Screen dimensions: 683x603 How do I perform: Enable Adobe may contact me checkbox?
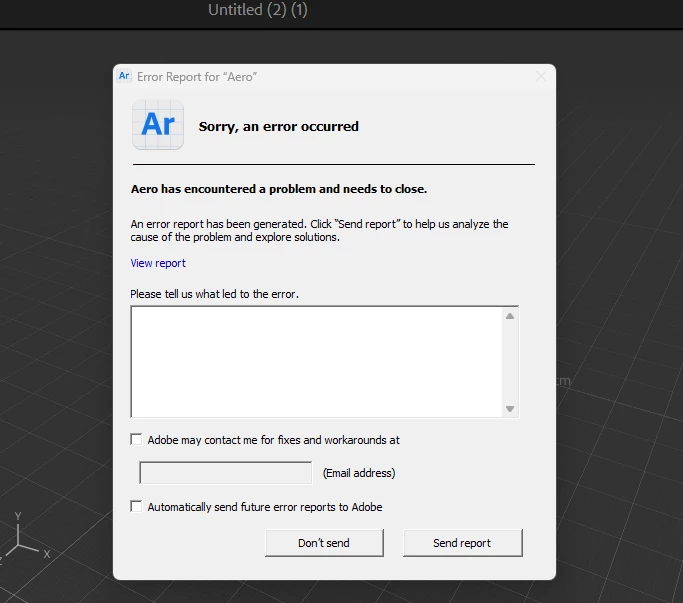pyautogui.click(x=136, y=439)
